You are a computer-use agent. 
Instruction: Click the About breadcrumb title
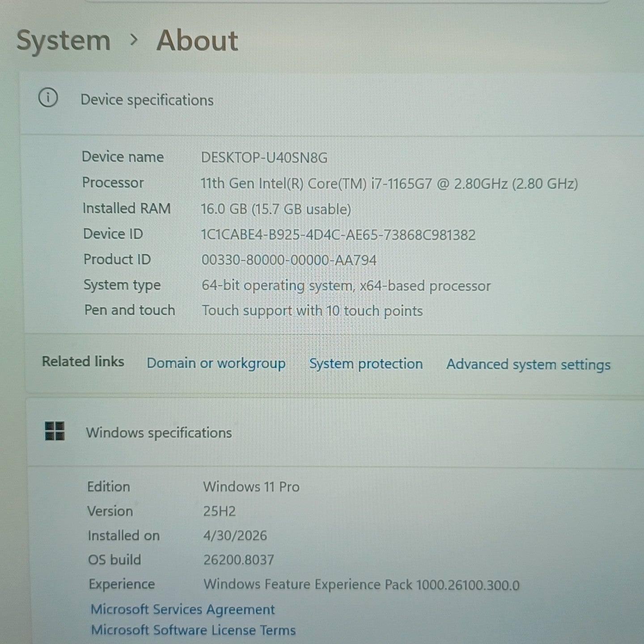point(197,41)
